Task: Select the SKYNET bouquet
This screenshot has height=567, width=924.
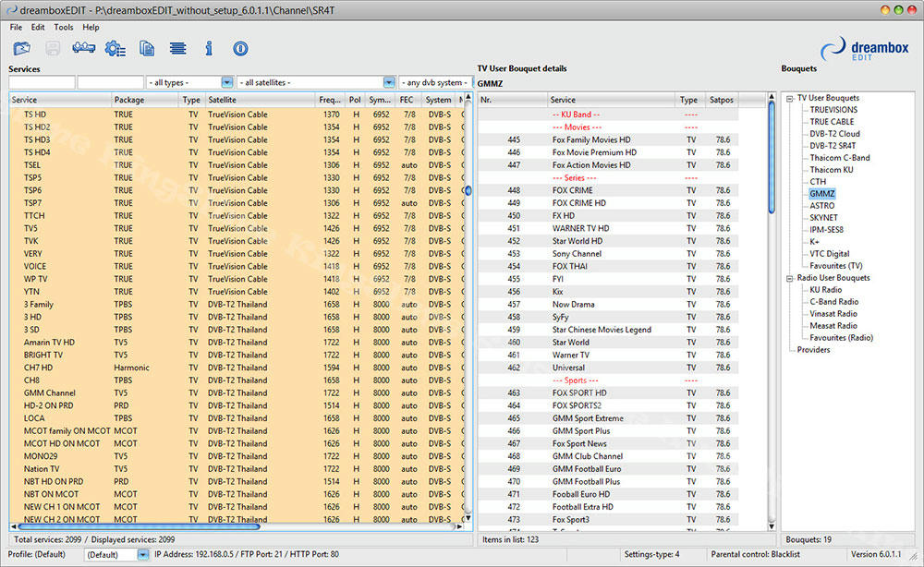Action: [823, 218]
